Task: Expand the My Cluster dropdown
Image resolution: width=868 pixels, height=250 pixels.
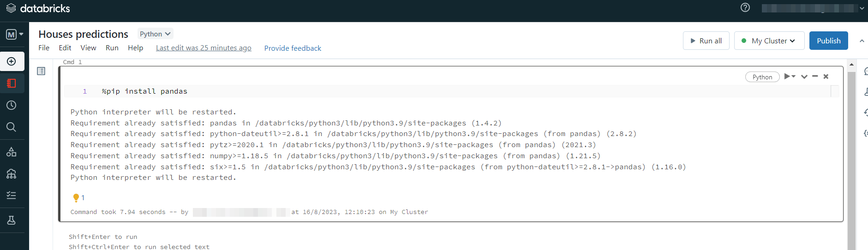Action: click(x=769, y=41)
